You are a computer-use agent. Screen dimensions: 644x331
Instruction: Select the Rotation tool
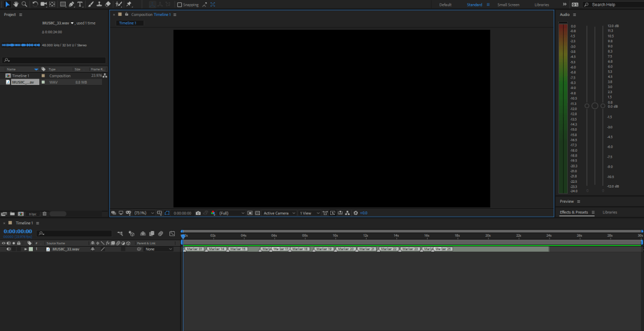click(x=35, y=4)
